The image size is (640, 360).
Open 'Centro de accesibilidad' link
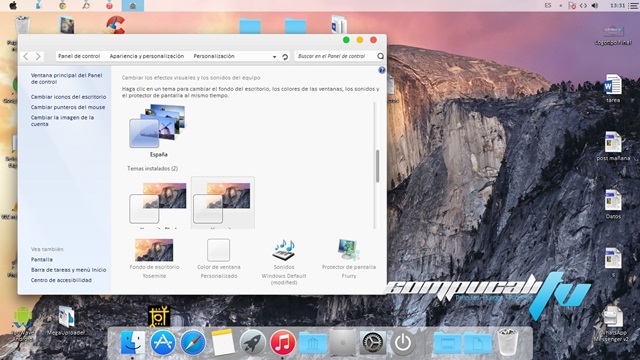click(61, 280)
